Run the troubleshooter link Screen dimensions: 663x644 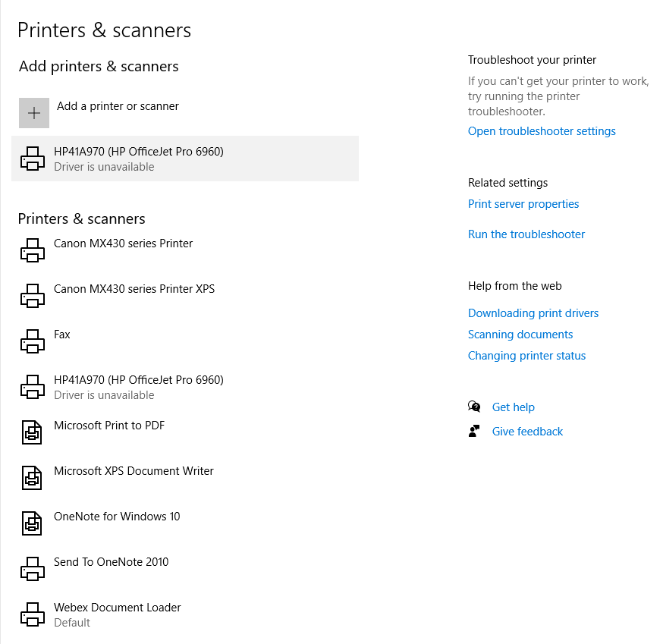[526, 234]
